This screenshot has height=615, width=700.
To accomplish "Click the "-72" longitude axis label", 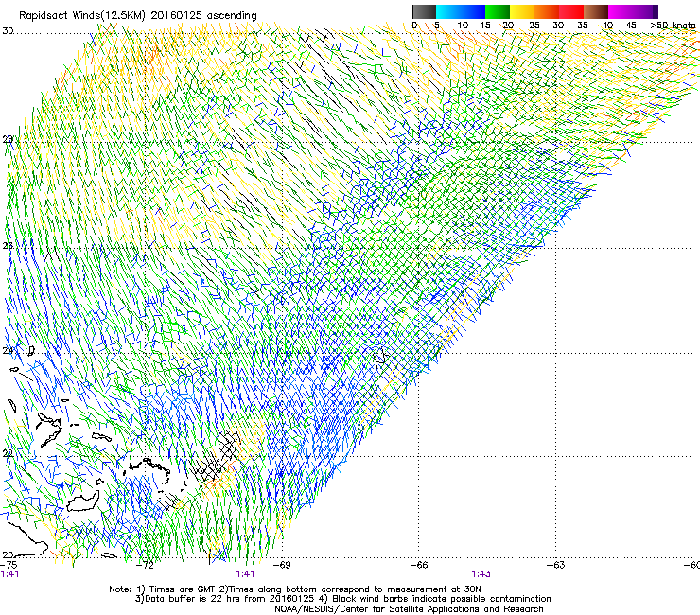I will (146, 565).
